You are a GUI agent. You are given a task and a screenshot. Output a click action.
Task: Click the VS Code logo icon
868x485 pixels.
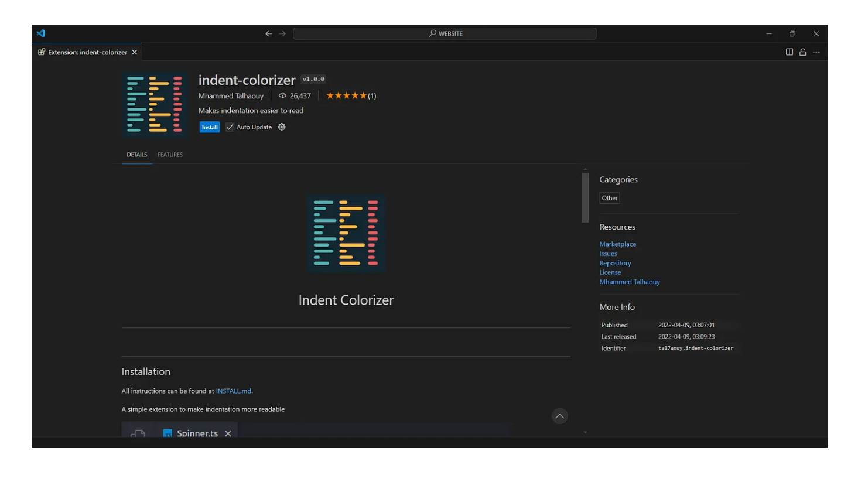(40, 33)
